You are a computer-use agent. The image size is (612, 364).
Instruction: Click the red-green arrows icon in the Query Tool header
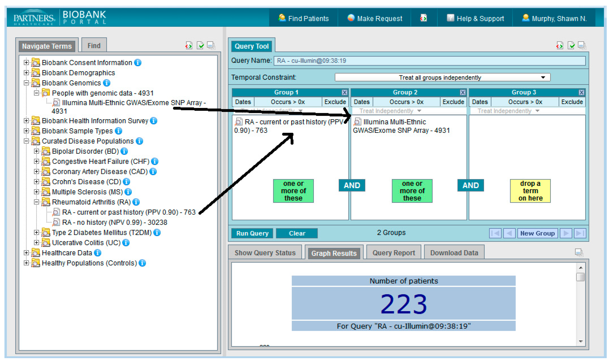point(560,46)
